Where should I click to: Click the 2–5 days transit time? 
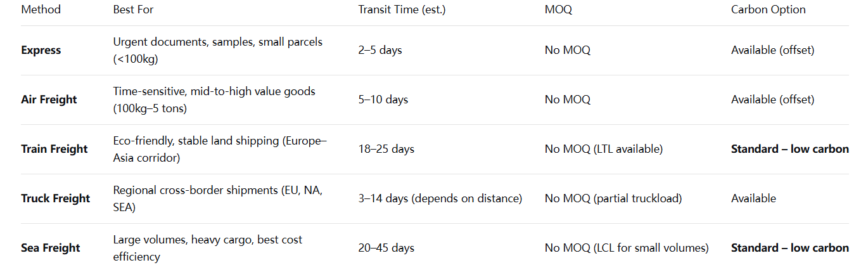pyautogui.click(x=380, y=50)
